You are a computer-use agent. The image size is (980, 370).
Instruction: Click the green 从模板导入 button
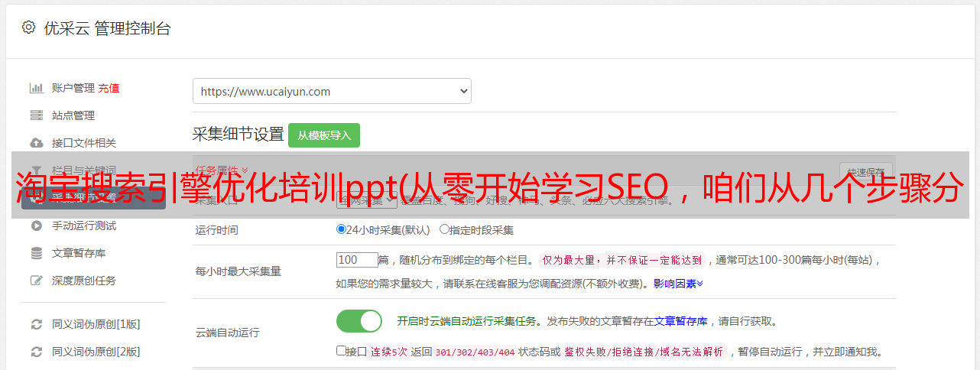click(x=324, y=135)
